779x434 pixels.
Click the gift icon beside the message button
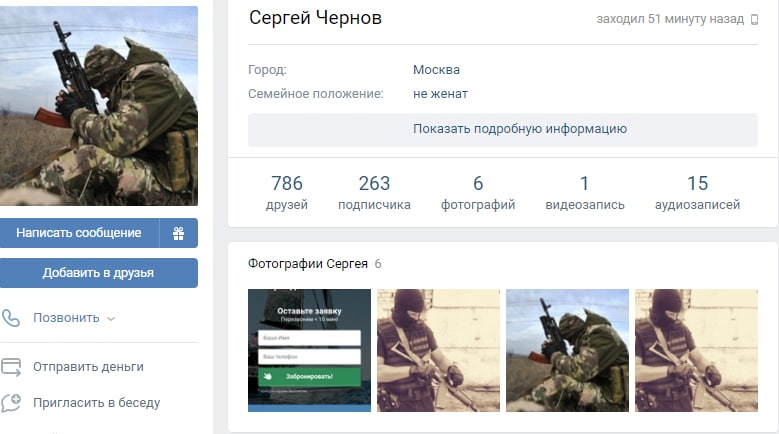pos(178,233)
